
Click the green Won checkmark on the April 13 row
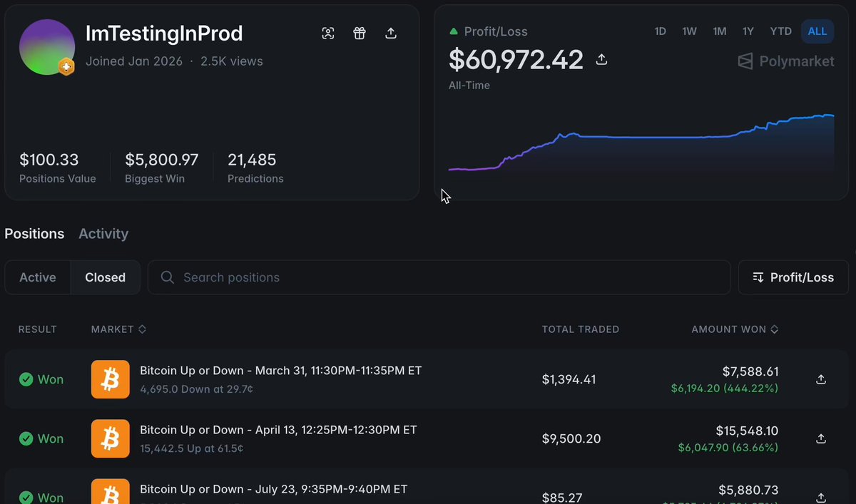(26, 438)
